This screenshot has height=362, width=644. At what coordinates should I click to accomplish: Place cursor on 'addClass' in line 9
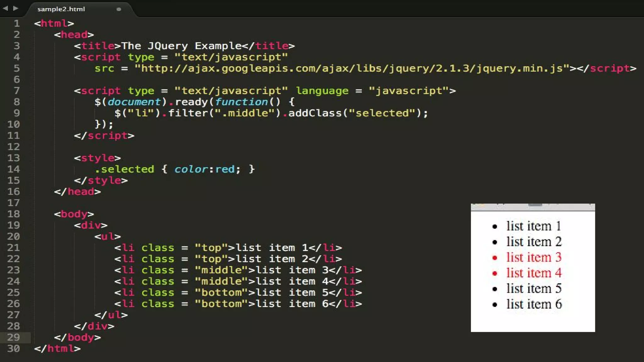coord(315,113)
